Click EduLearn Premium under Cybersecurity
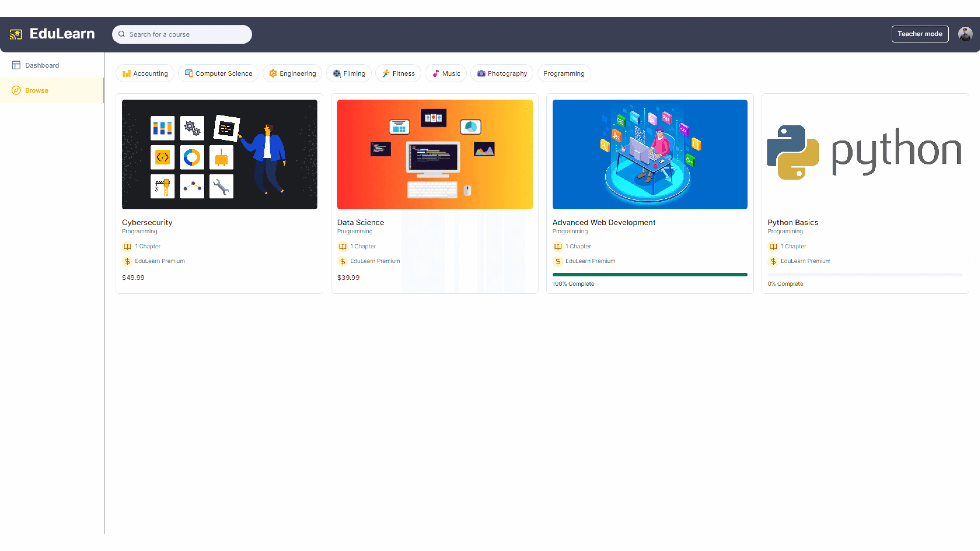980x551 pixels. [160, 261]
